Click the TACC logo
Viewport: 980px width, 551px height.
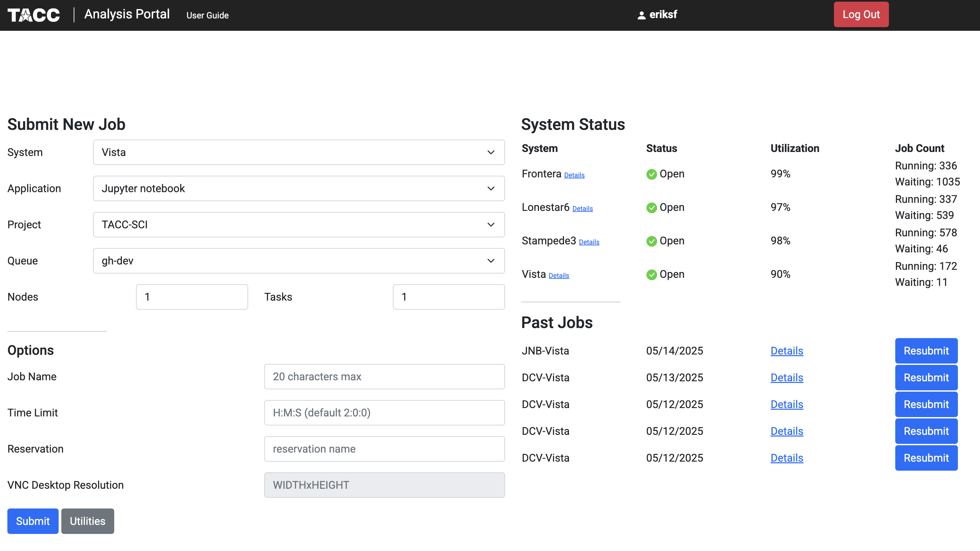(x=33, y=15)
